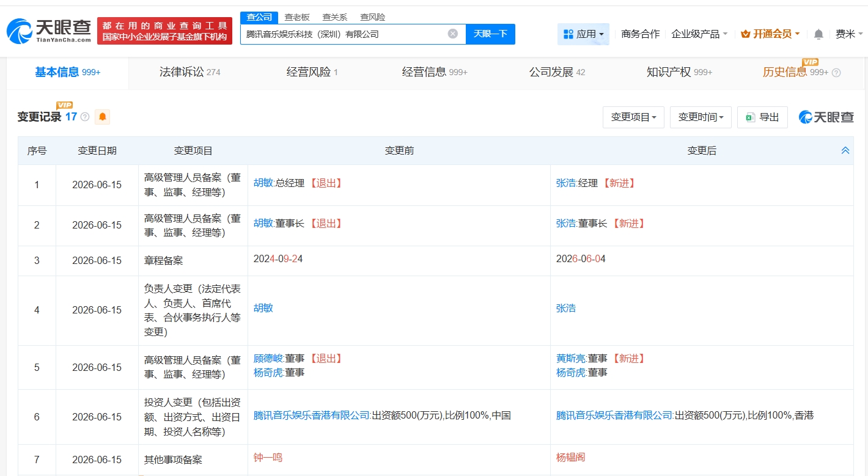Open the 开通会员 membership dropdown

(x=770, y=34)
